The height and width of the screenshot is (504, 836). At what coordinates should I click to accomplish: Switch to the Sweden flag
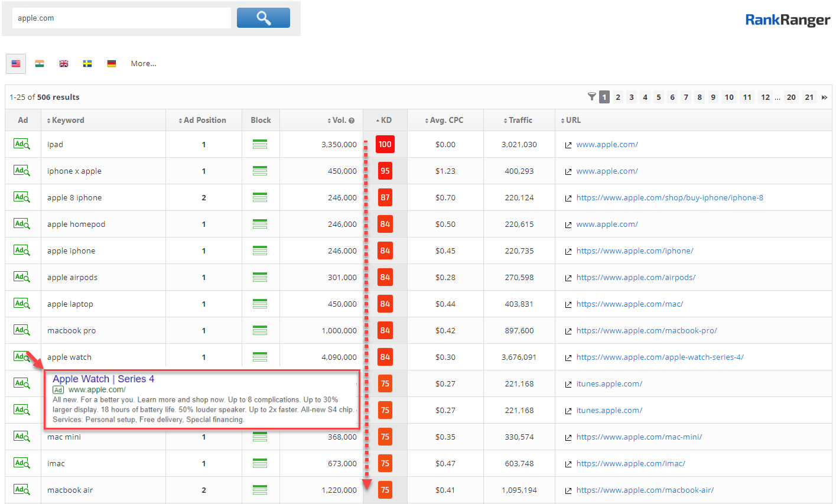tap(87, 64)
